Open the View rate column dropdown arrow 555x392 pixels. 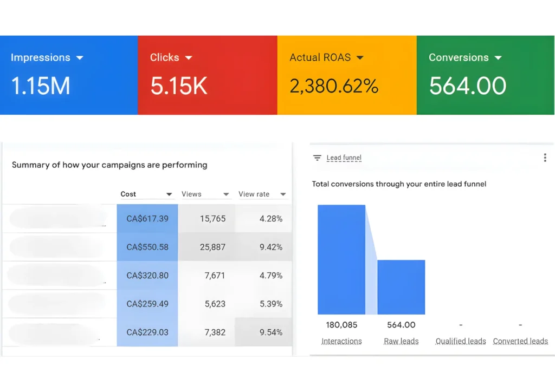tap(282, 194)
